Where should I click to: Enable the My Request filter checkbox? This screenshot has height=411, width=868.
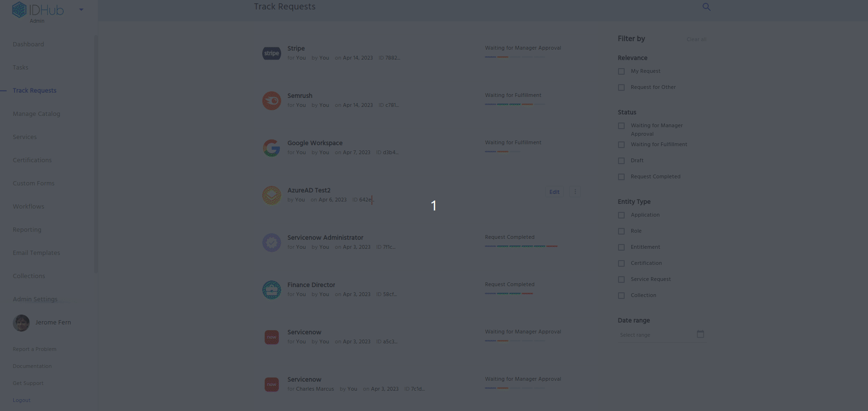[x=621, y=71]
